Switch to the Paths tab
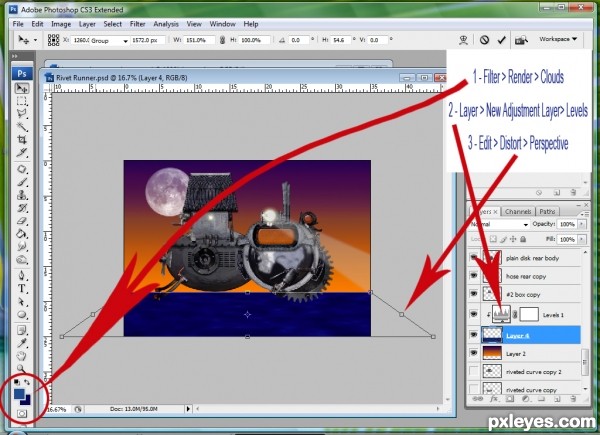Screen dimensions: 600x435 [x=547, y=212]
